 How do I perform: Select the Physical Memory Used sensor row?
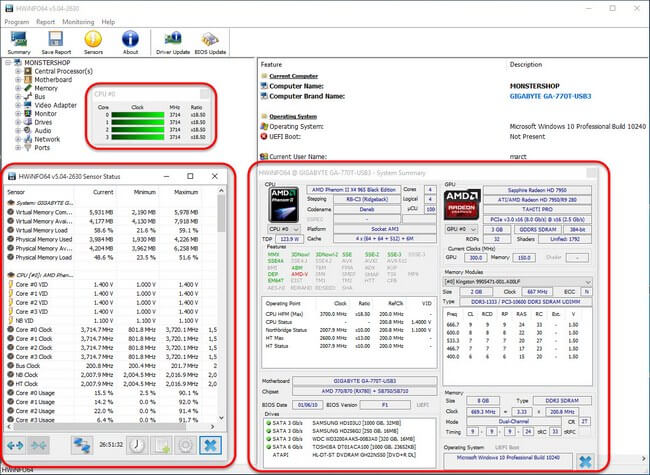[x=111, y=240]
